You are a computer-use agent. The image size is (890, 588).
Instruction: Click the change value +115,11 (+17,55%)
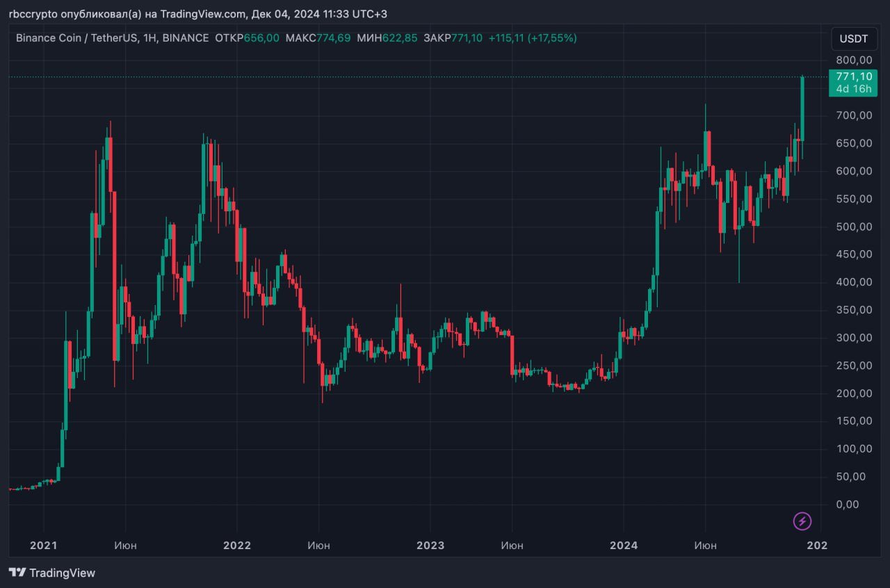click(x=533, y=38)
